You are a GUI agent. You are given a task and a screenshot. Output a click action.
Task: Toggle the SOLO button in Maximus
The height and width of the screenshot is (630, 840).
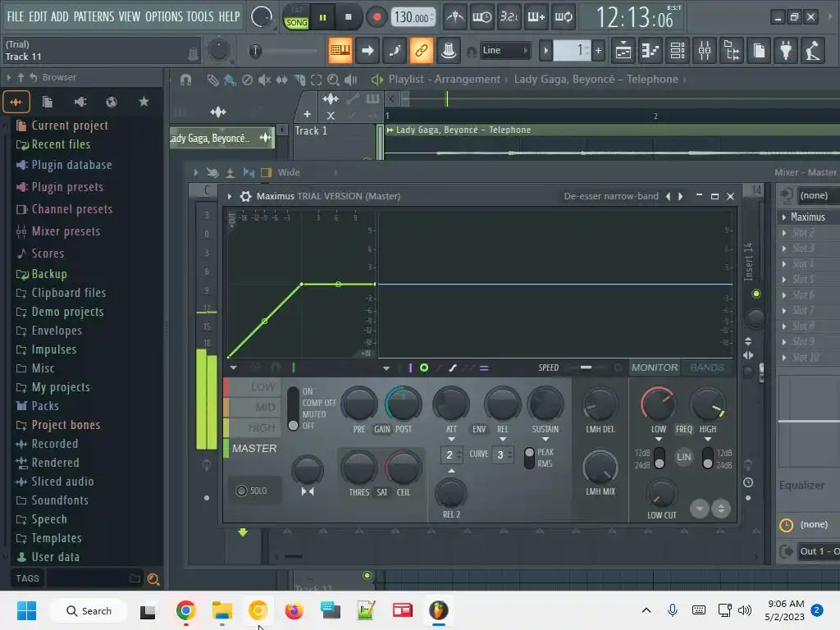pos(253,491)
